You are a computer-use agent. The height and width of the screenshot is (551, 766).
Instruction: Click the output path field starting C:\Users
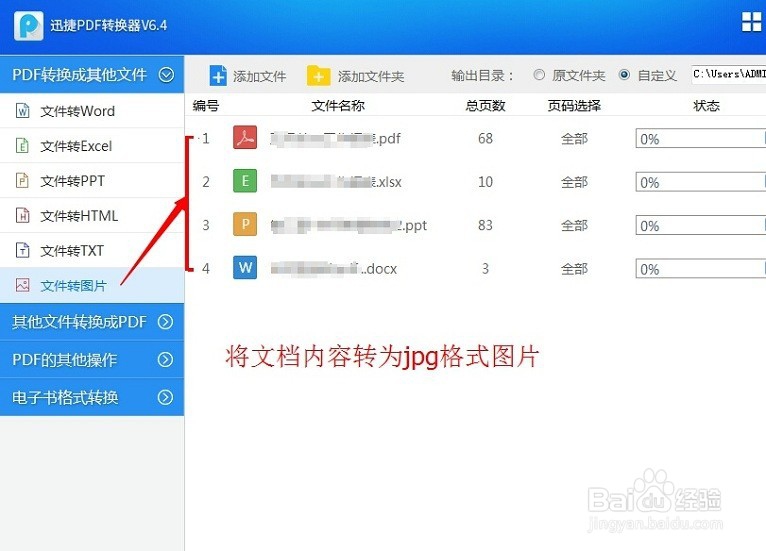pyautogui.click(x=728, y=74)
